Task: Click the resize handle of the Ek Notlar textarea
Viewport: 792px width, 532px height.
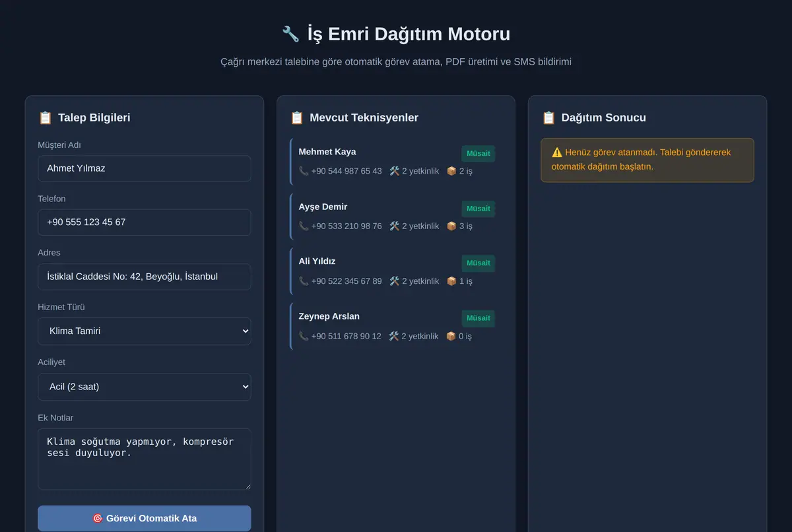Action: click(247, 486)
